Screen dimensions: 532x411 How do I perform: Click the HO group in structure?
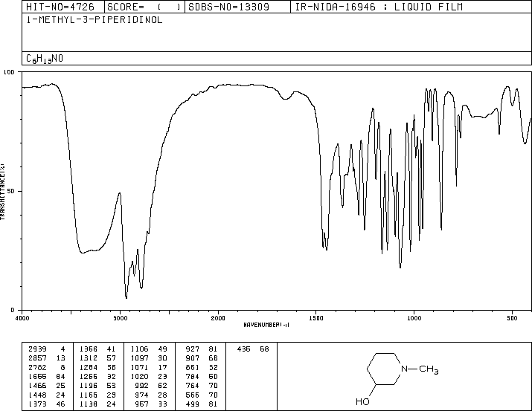pyautogui.click(x=362, y=401)
